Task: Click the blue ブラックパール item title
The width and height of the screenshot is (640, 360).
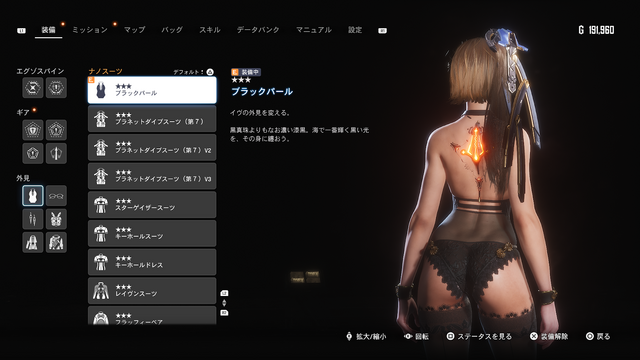Action: [x=262, y=91]
